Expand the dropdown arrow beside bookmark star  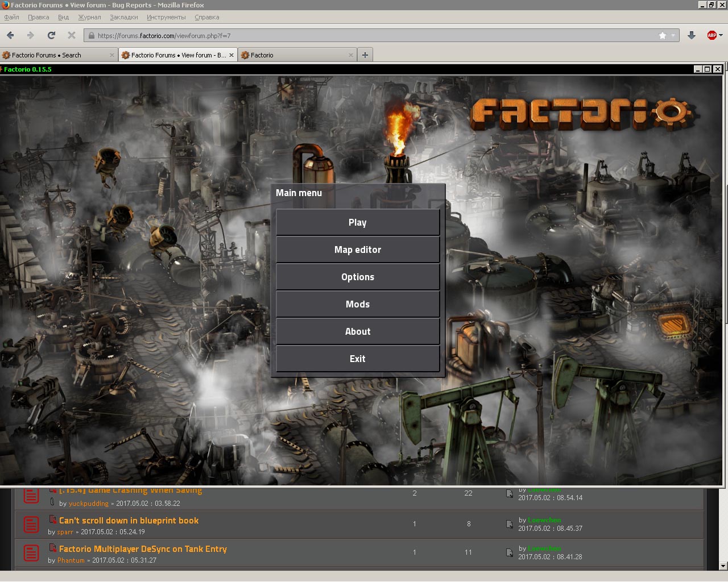673,35
